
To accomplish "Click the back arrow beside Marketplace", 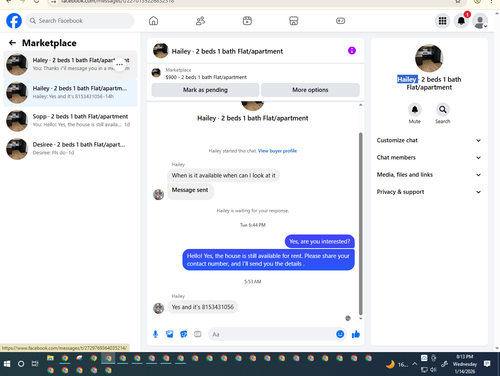I will click(12, 43).
